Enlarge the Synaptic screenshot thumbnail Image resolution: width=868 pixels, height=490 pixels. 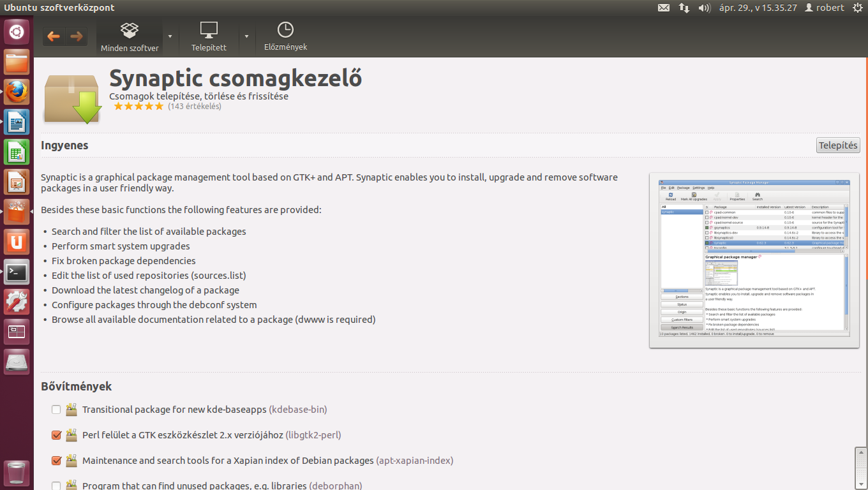pos(754,260)
